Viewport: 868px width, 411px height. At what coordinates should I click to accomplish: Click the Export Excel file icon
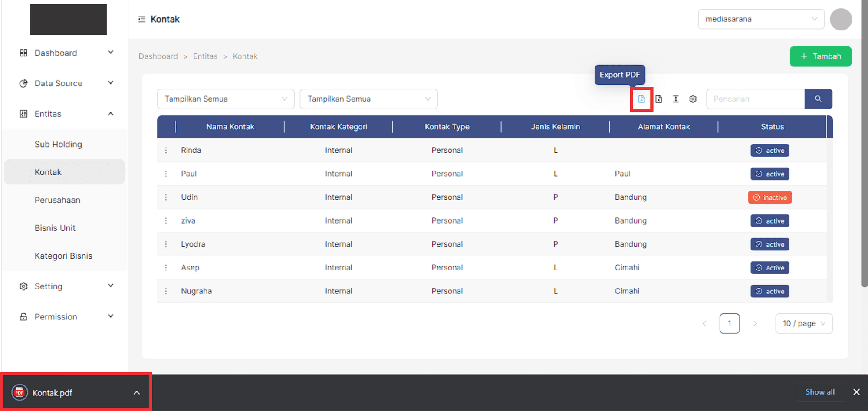click(658, 99)
